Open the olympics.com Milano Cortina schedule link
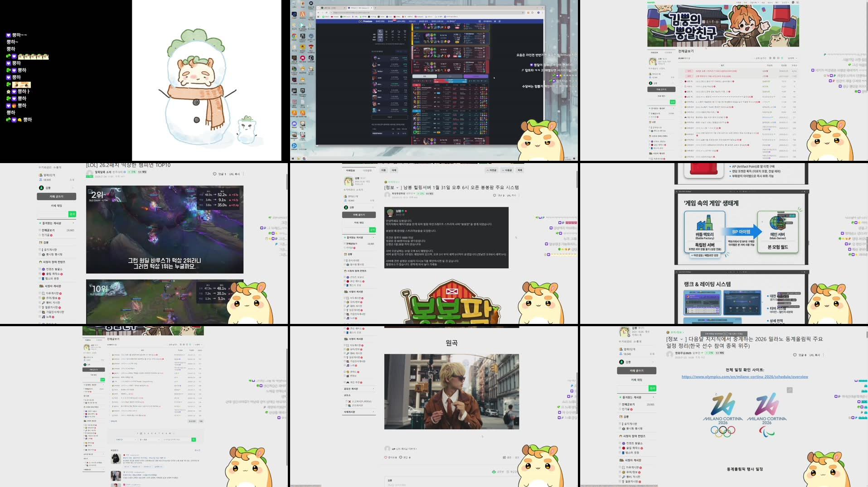 pos(745,377)
